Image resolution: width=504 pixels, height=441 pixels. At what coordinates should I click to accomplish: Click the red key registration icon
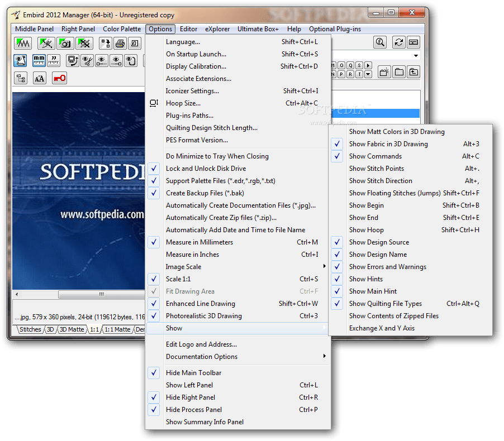point(59,78)
